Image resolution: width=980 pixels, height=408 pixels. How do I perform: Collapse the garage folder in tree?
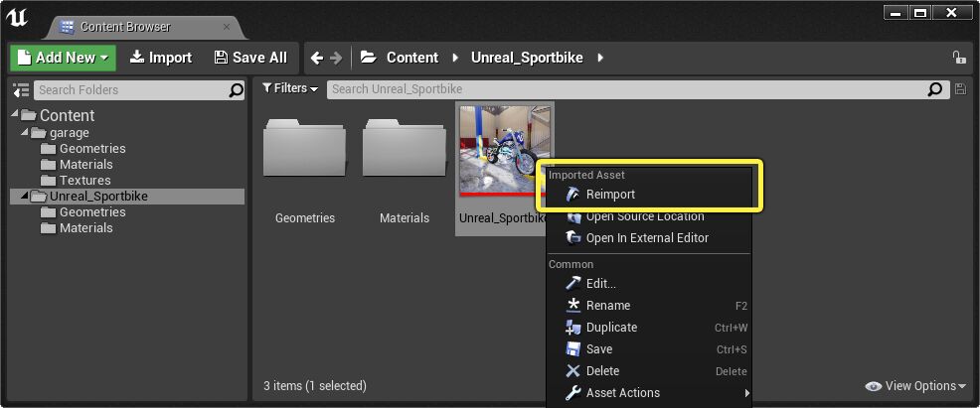pos(25,131)
